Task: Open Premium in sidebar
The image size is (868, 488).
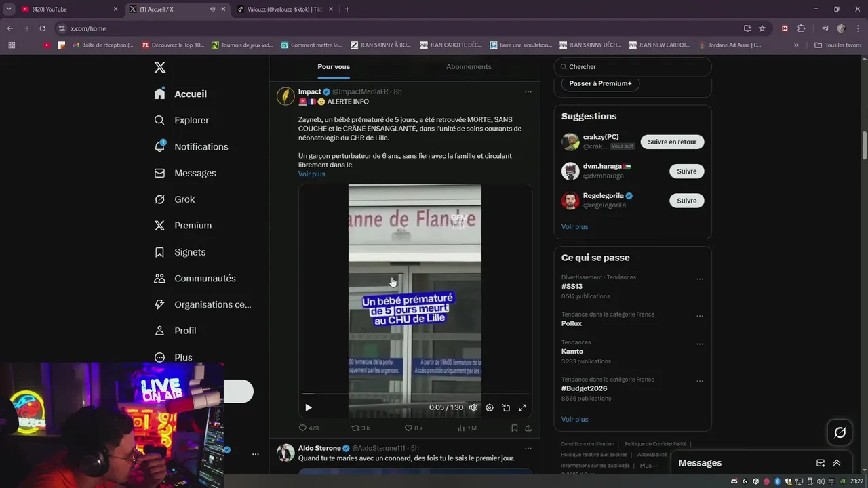Action: click(182, 225)
